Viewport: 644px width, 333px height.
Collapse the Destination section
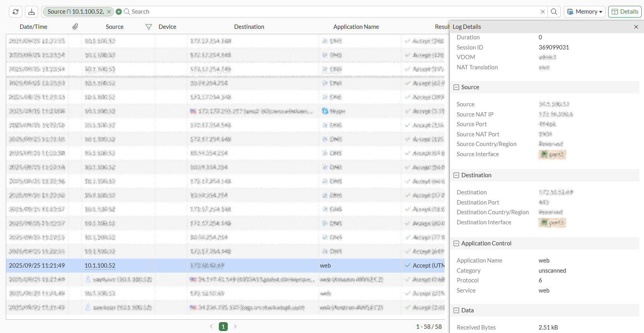tap(456, 175)
